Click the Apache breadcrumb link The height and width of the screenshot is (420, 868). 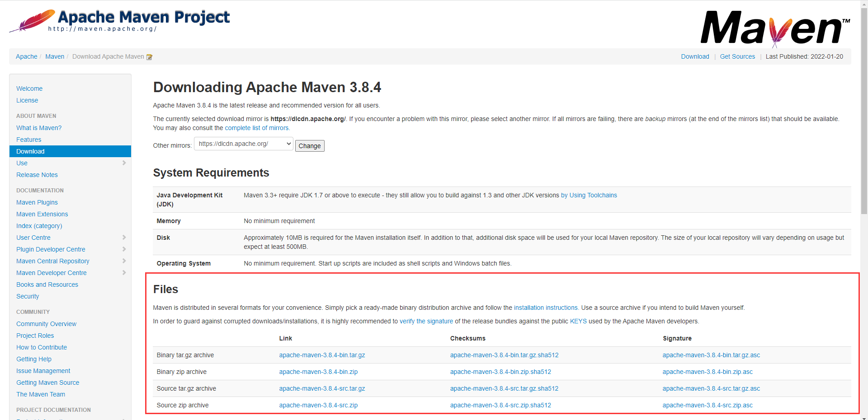27,56
